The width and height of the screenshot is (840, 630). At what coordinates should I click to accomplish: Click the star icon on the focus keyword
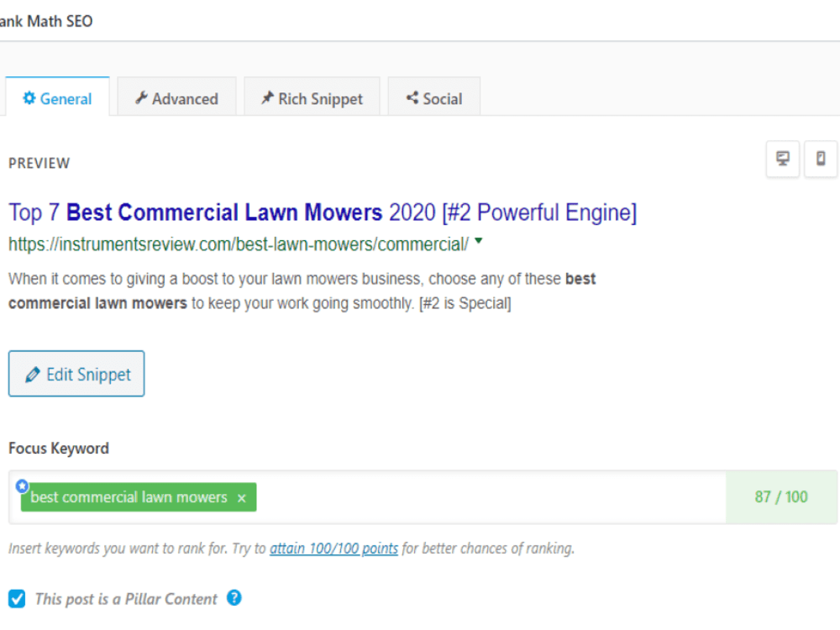tap(22, 486)
